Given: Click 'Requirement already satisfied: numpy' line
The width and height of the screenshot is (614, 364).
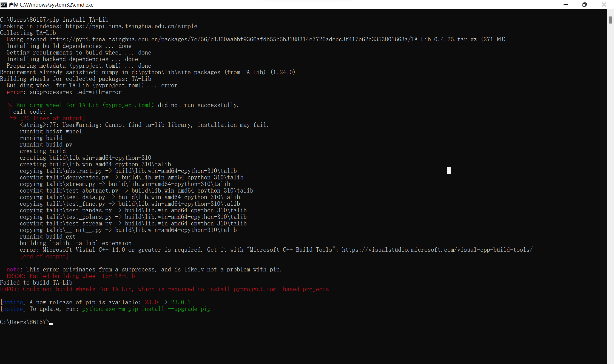Looking at the screenshot, I should click(147, 72).
